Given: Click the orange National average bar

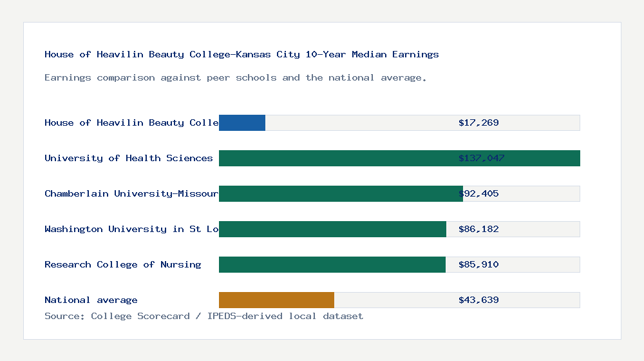Looking at the screenshot, I should point(276,300).
